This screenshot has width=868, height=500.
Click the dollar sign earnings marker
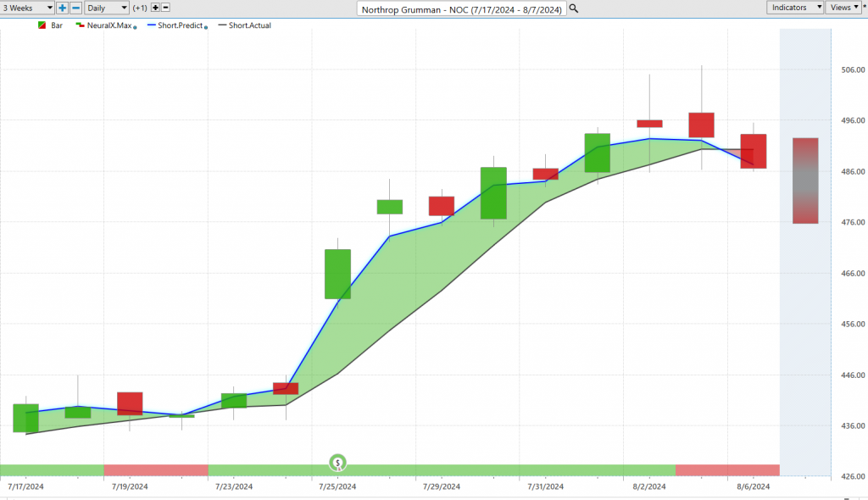(x=337, y=463)
